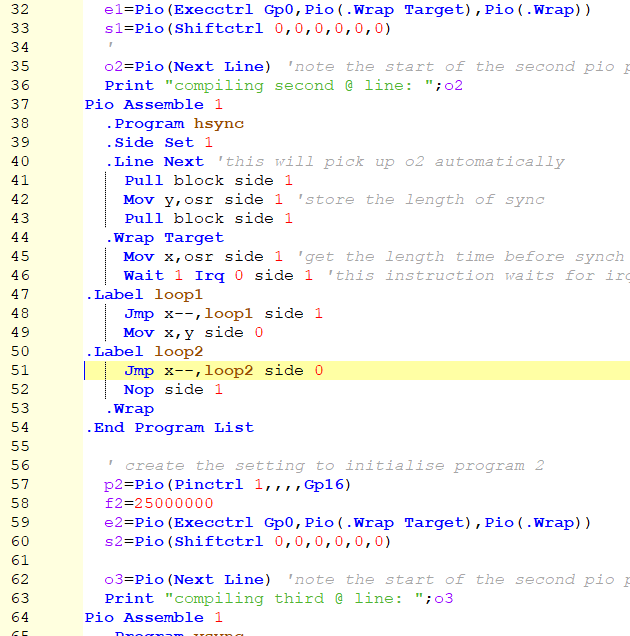Click the p2=Pio(Pinctrl 1,,,,Gp16) line
Screen dimensions: 630x636
[228, 485]
